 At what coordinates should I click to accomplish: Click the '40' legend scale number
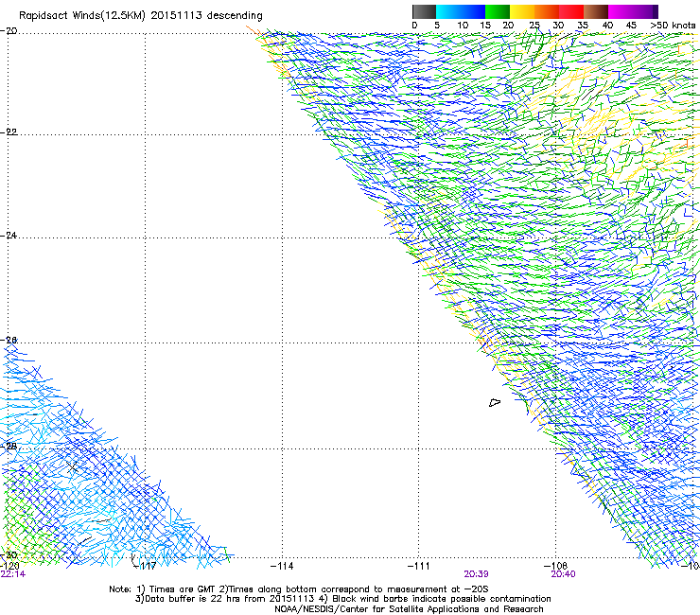[x=607, y=26]
